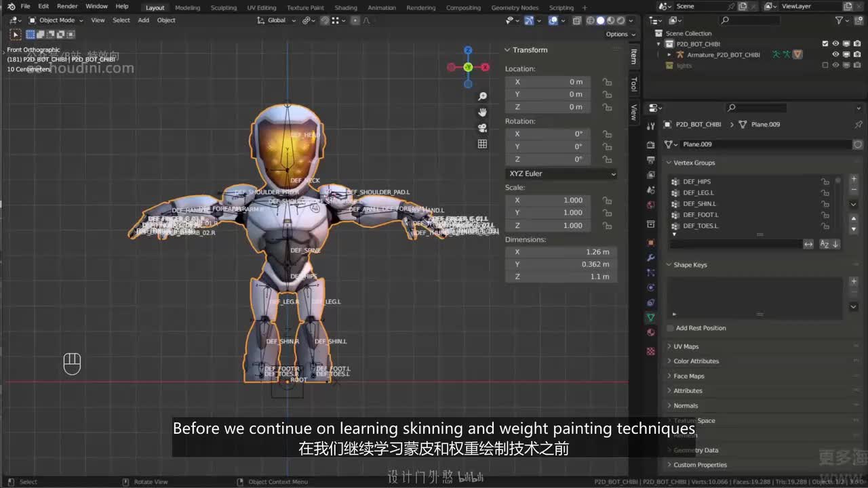This screenshot has height=488, width=868.
Task: Expand Armature_P2D_BOT_CHIBI tree item
Action: 670,54
